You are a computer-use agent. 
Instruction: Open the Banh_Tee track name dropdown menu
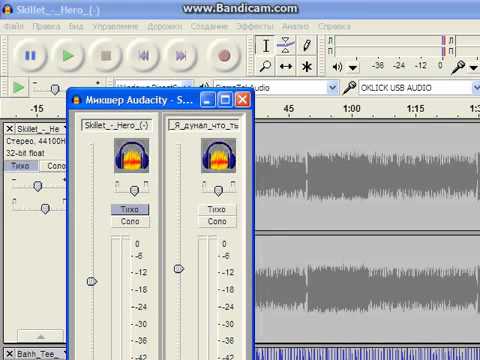click(x=65, y=354)
